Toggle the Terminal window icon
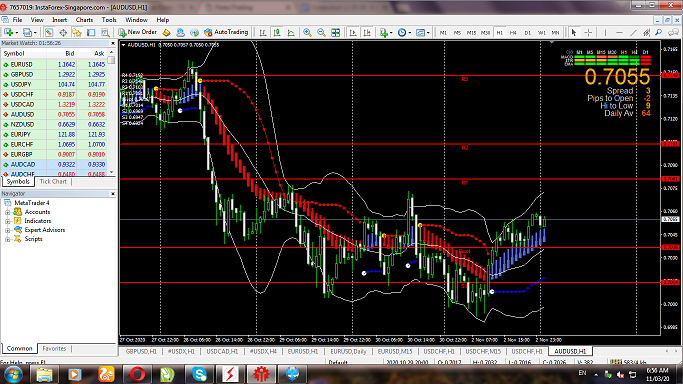Image resolution: width=683 pixels, height=384 pixels. click(x=91, y=33)
